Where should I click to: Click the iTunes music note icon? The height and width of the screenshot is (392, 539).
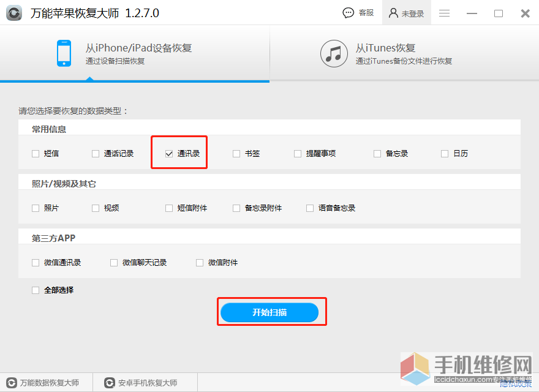[x=334, y=54]
